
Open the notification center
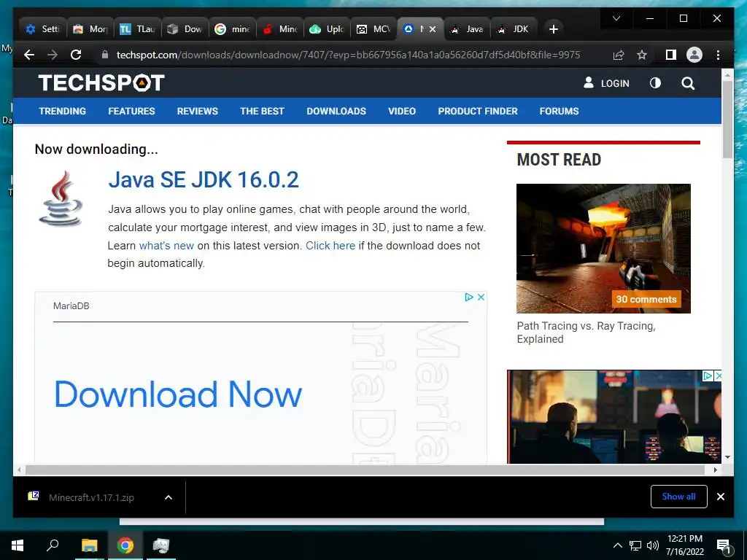(x=724, y=545)
